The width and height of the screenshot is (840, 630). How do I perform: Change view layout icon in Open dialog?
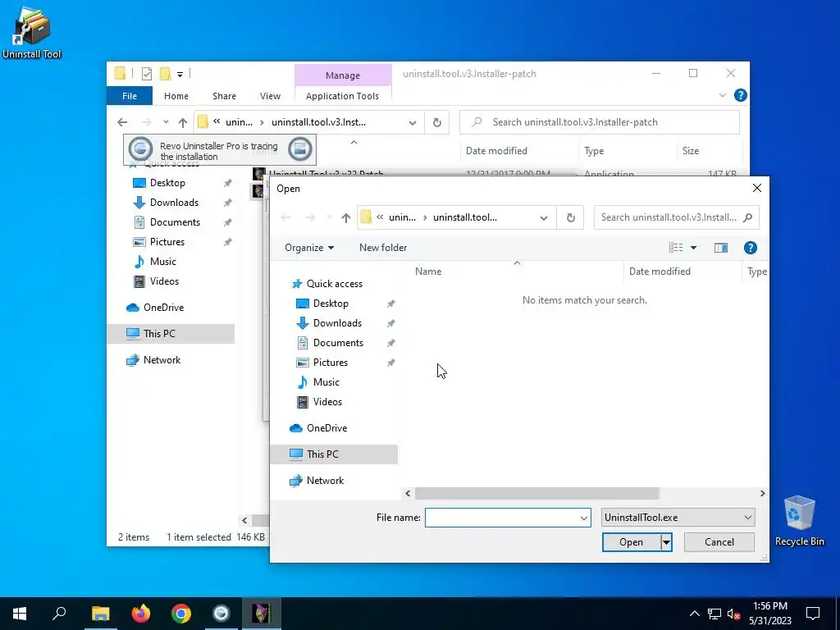click(676, 248)
